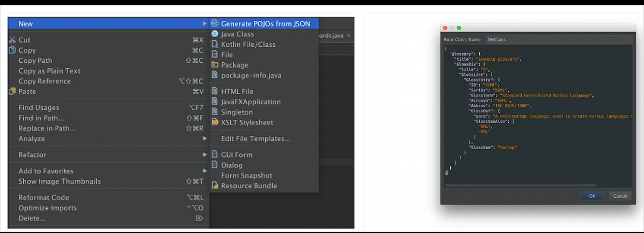Select Edit File Templates...
Screen dimensions: 644x233
click(264, 139)
